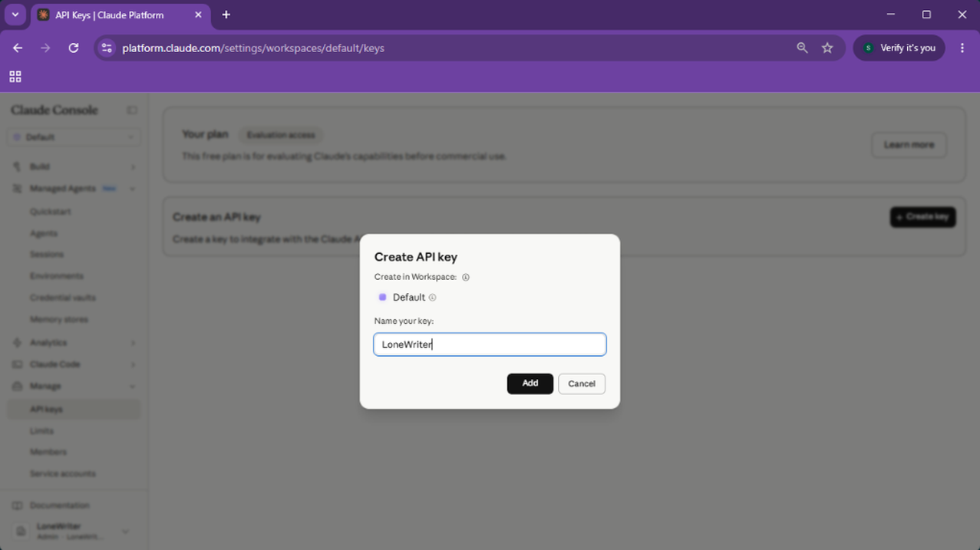980x550 pixels.
Task: Go back using browser back arrow
Action: [x=18, y=48]
